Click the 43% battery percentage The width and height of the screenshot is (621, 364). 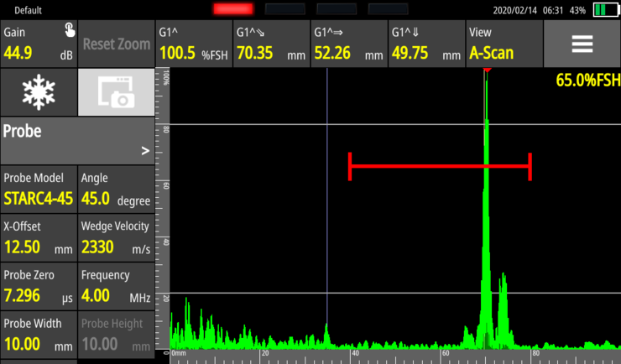(577, 10)
